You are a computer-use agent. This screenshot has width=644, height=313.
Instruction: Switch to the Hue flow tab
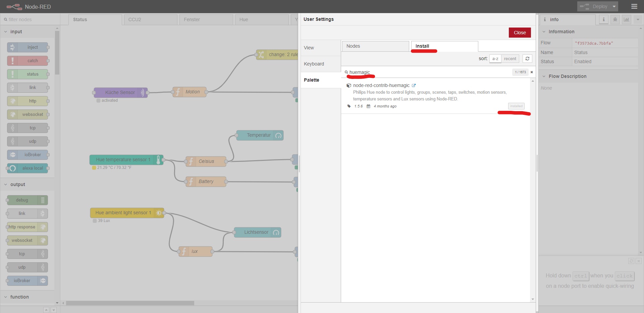[x=262, y=19]
